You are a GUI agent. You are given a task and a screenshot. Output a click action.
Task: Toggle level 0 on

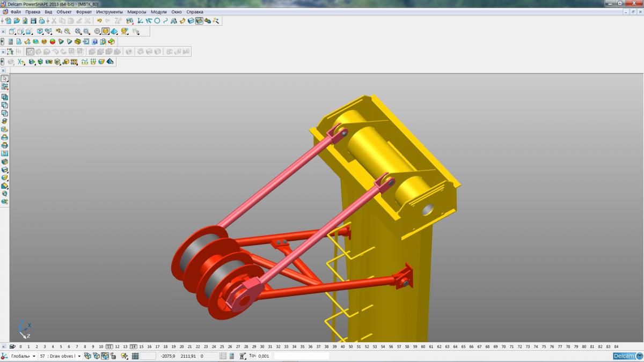coord(20,346)
